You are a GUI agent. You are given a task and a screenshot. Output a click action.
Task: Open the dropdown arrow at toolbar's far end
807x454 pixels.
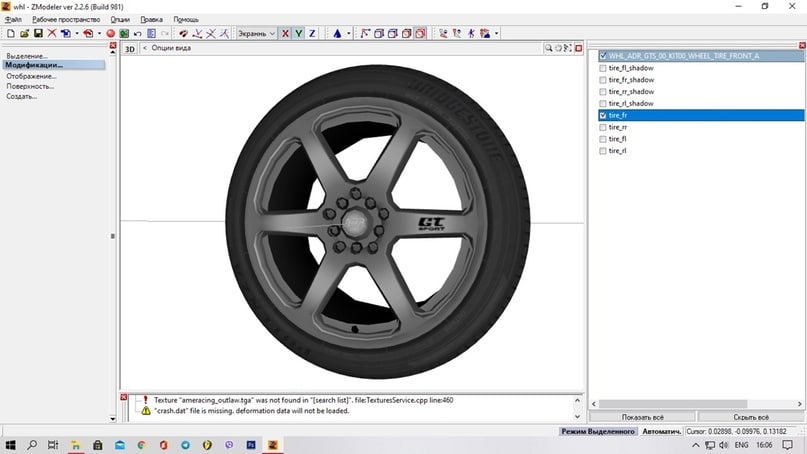click(x=496, y=33)
